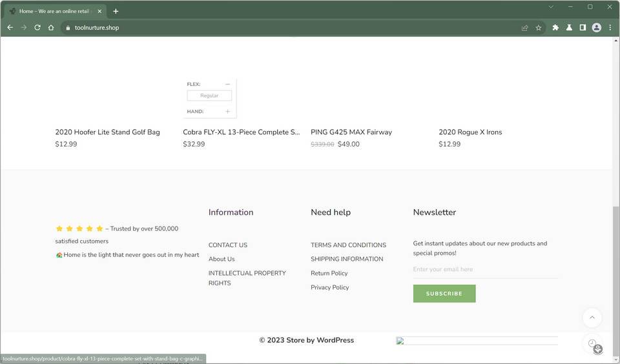Open PING G425 MAX Fairway product
This screenshot has width=620, height=364.
point(351,132)
